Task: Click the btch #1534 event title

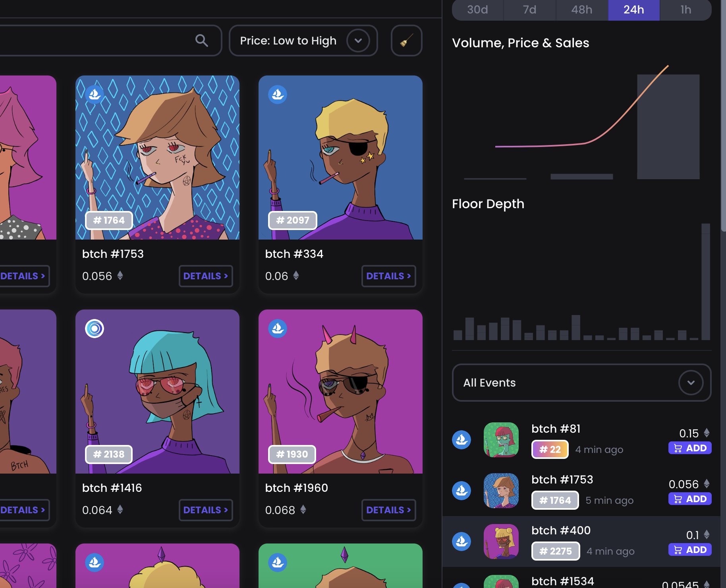Action: pyautogui.click(x=562, y=581)
